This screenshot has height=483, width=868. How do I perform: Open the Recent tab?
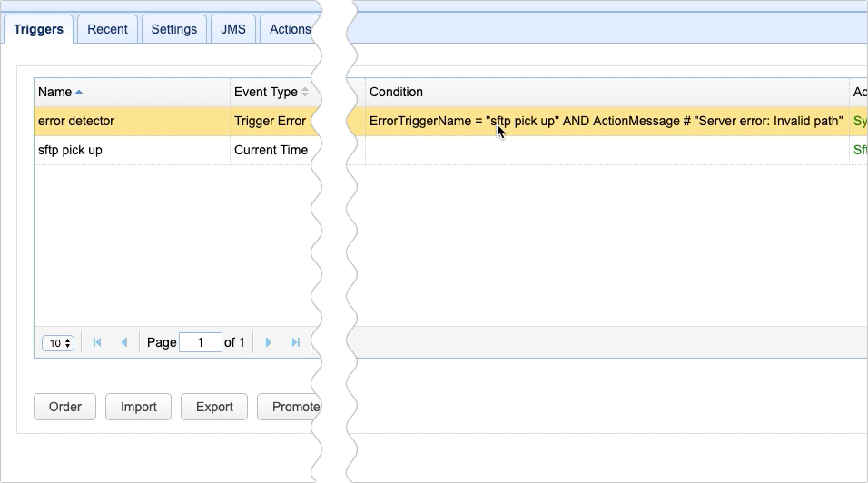coord(107,29)
